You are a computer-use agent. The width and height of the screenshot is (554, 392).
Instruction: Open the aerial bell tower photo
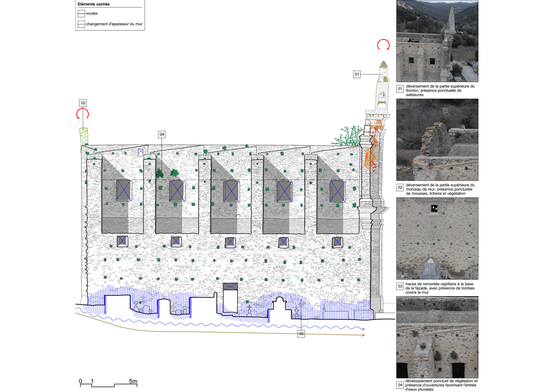click(x=437, y=41)
